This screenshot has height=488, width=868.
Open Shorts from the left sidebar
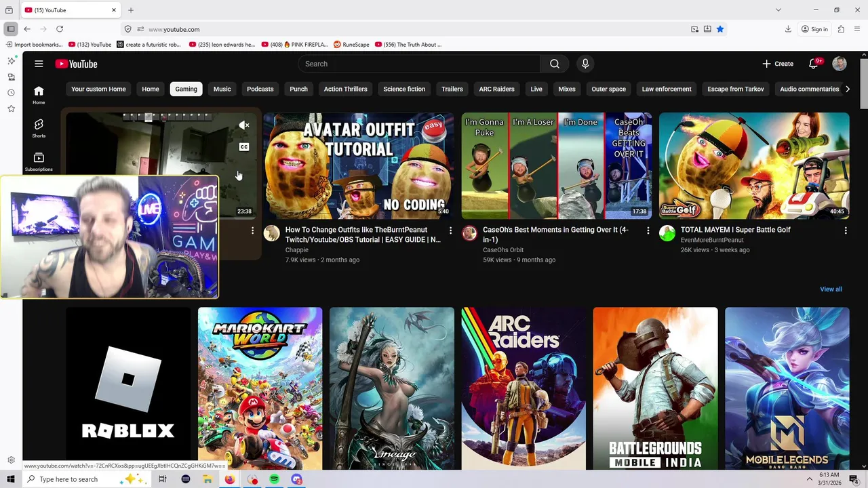click(x=39, y=127)
